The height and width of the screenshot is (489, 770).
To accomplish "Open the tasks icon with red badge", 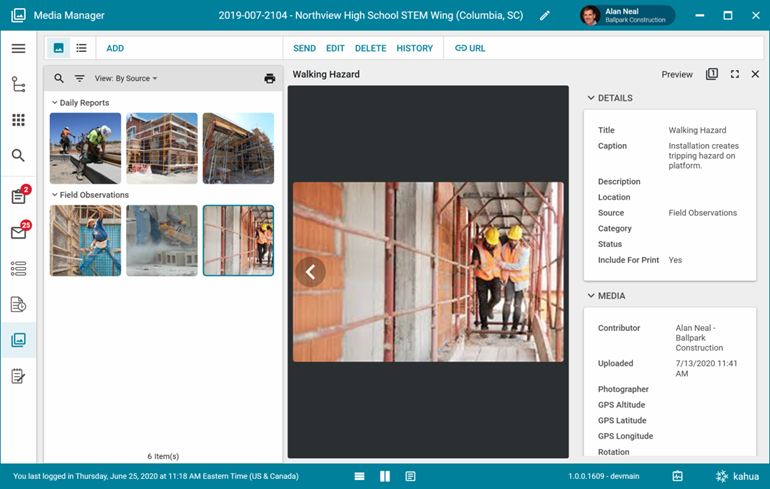I will (x=18, y=196).
